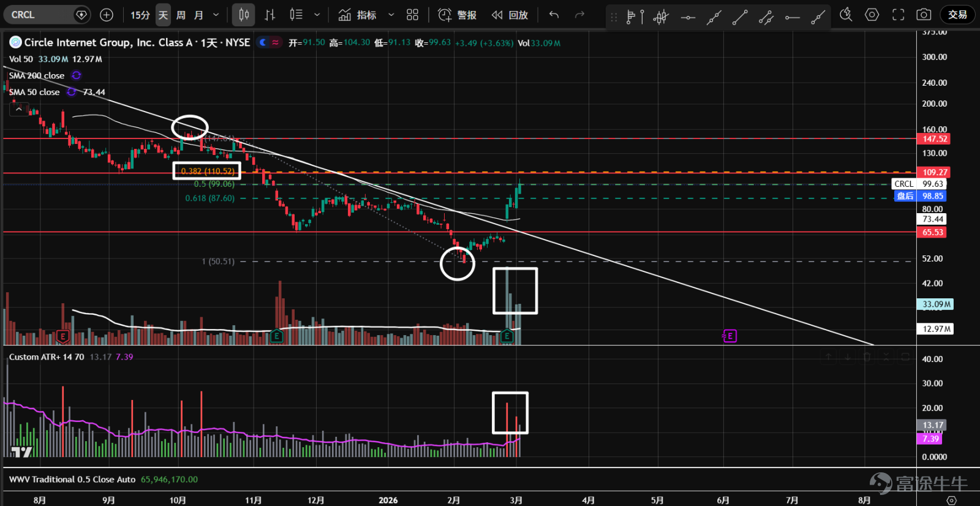
Task: Select the ray line drawing tool
Action: coord(818,17)
